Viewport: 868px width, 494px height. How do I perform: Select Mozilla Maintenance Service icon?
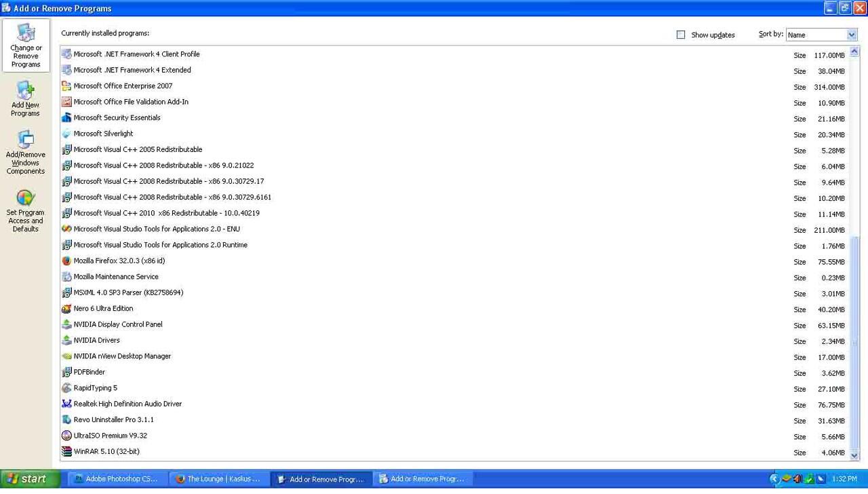tap(66, 277)
